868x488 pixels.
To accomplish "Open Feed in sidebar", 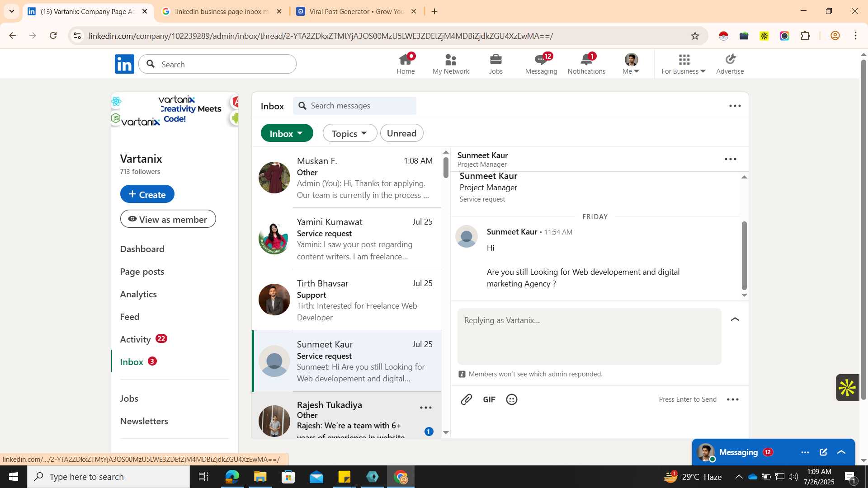I will 130,317.
